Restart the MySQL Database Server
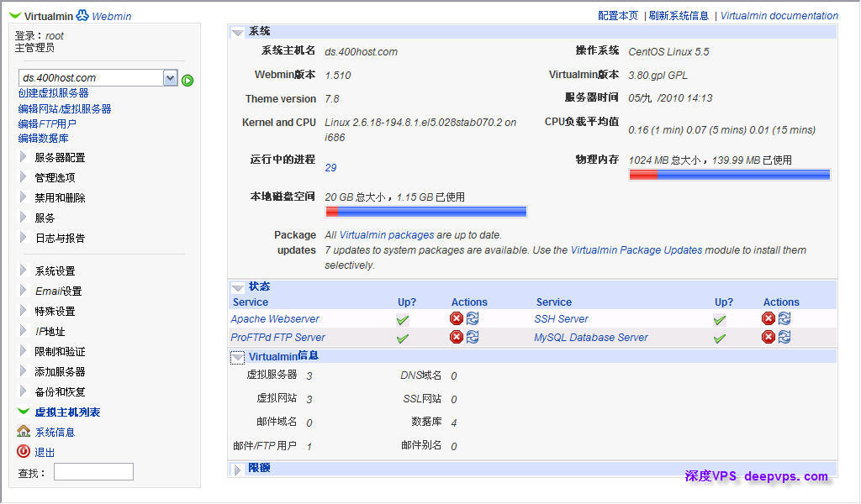The width and height of the screenshot is (861, 504). (x=784, y=337)
